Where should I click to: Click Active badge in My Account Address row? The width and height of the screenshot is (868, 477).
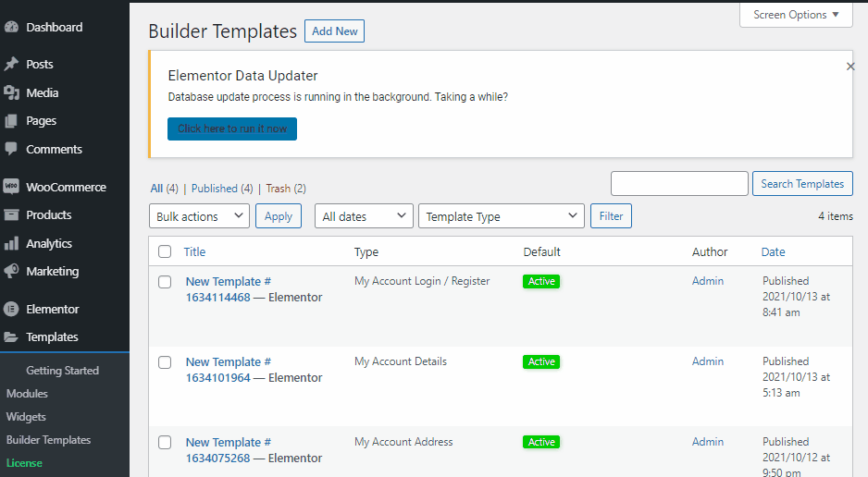541,442
